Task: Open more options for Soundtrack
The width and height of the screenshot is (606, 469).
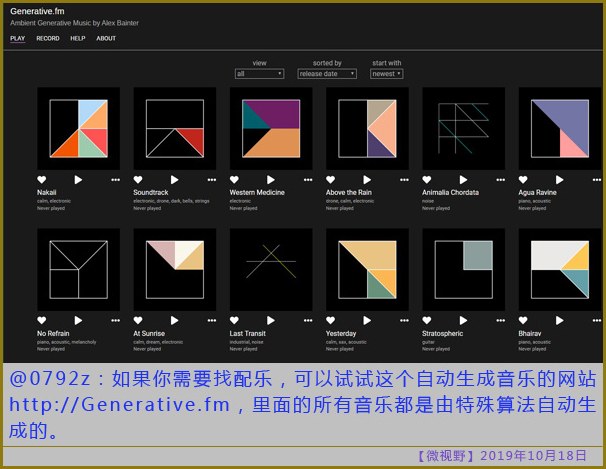Action: point(212,180)
